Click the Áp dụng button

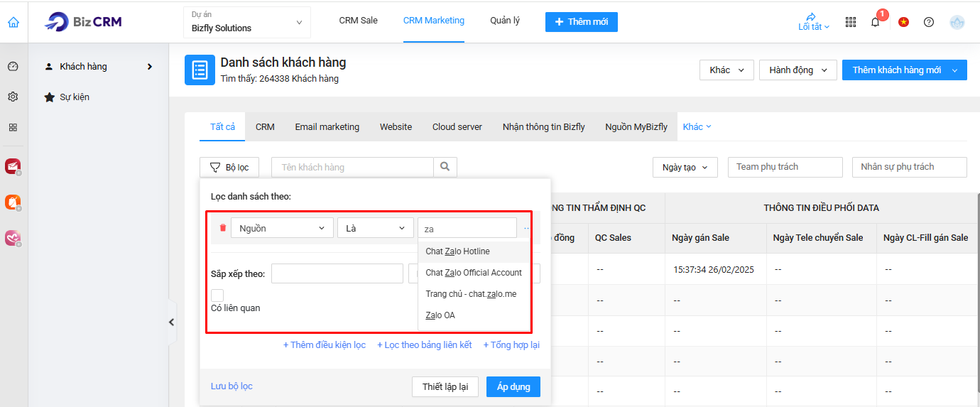pyautogui.click(x=513, y=387)
